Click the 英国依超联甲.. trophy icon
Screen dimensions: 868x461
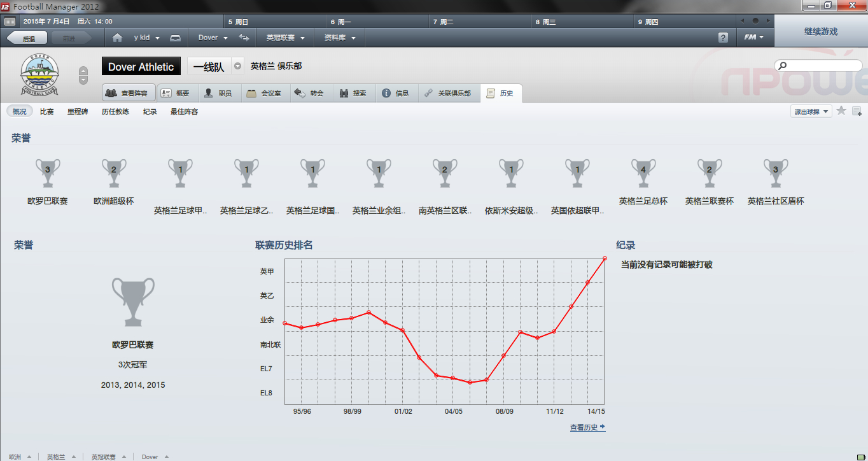577,174
